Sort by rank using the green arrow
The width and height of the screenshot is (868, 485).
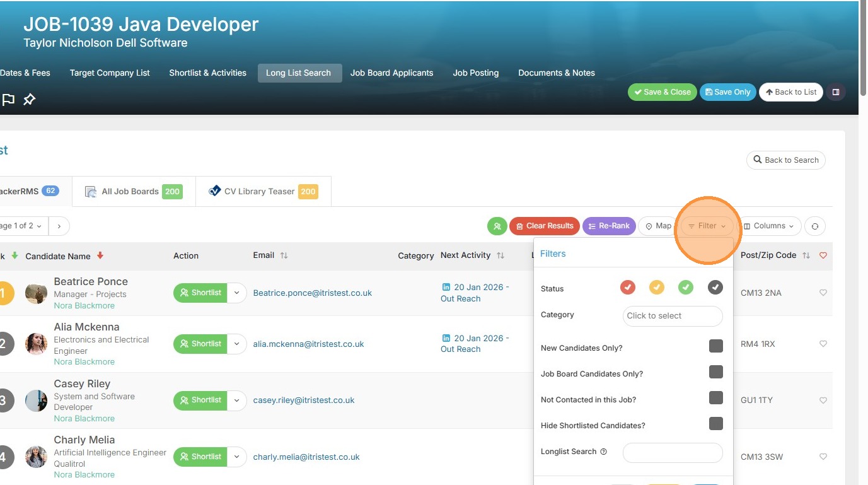(x=14, y=255)
